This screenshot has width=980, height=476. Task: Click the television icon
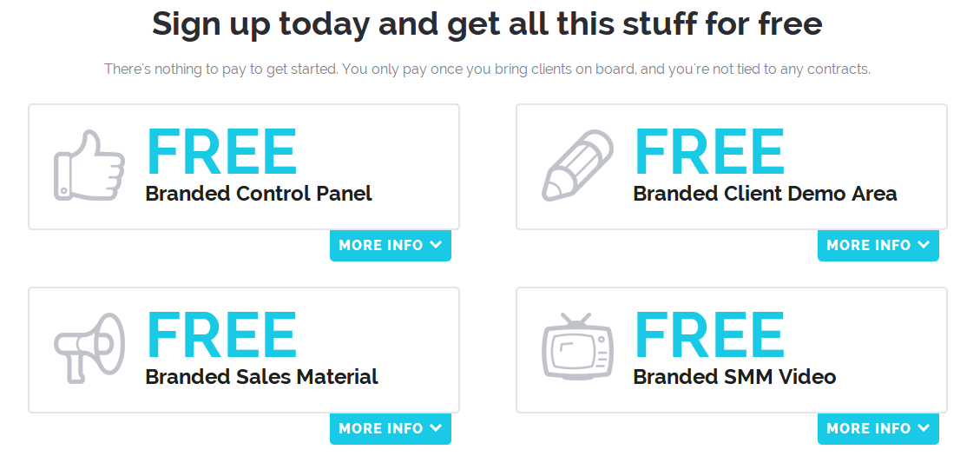[x=577, y=347]
